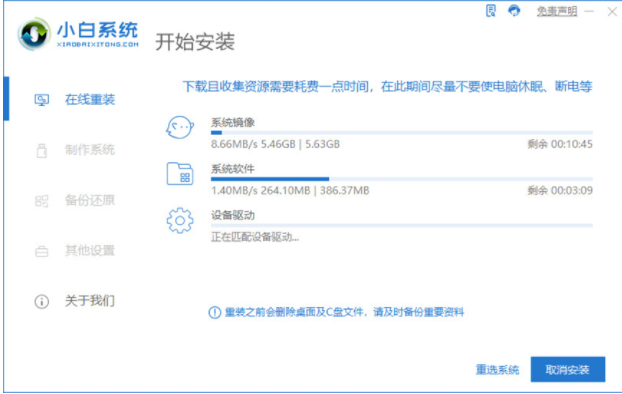
Task: Click the 重选系统 link
Action: click(x=497, y=370)
